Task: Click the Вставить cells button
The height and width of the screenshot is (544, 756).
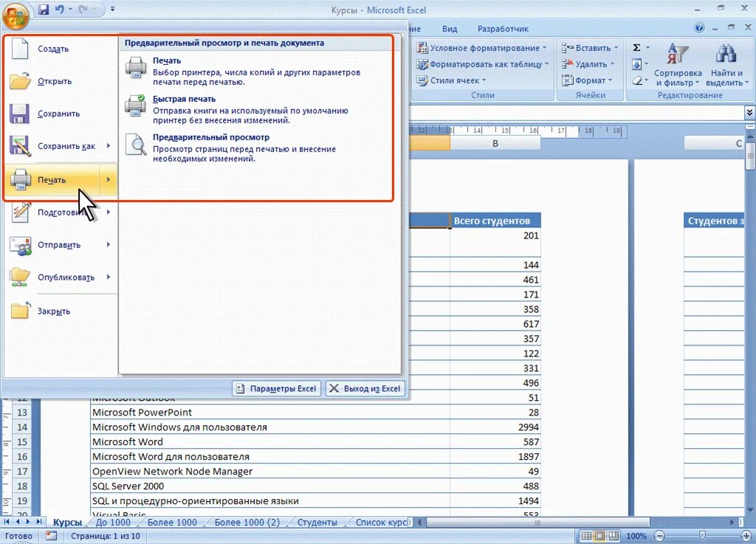Action: [x=590, y=48]
